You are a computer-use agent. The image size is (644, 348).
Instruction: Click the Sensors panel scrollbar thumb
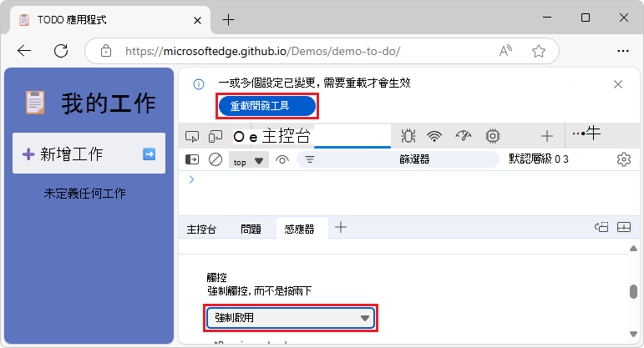[x=633, y=292]
